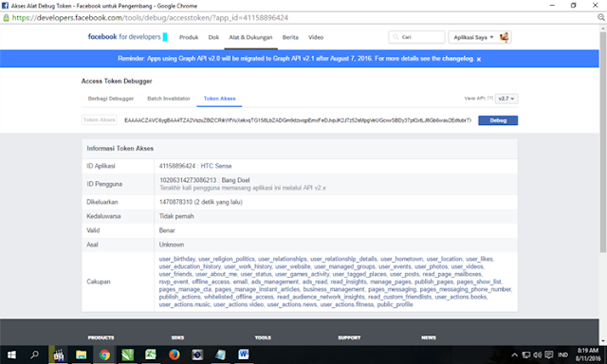Select the Token Akses tab
Image resolution: width=607 pixels, height=364 pixels.
(219, 99)
